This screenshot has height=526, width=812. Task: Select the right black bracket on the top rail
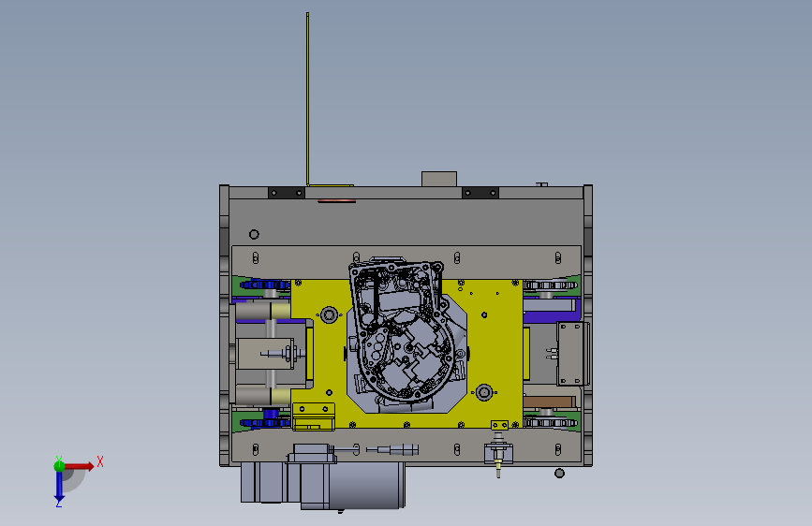pyautogui.click(x=480, y=193)
